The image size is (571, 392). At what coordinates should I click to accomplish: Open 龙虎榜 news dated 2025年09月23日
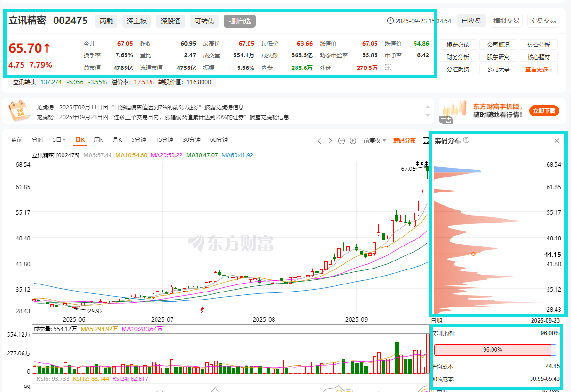pos(163,117)
